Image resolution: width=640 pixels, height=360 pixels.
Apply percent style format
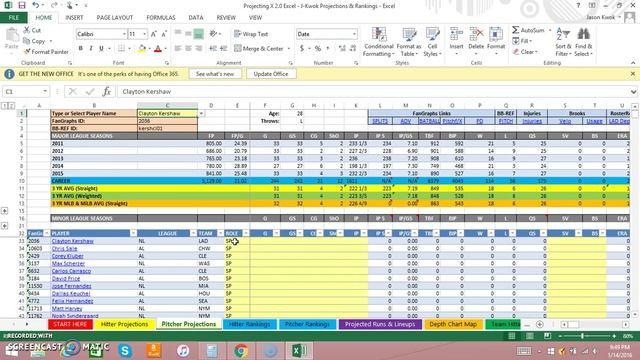click(x=318, y=49)
